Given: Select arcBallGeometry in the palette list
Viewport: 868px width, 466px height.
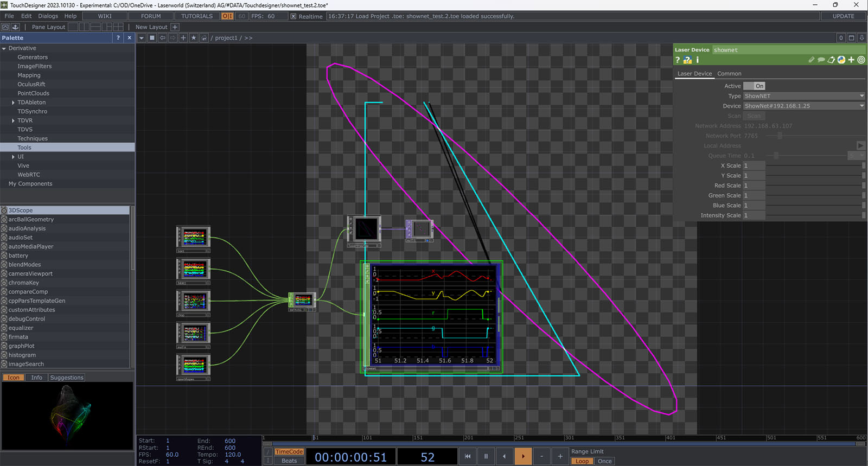Looking at the screenshot, I should tap(31, 220).
